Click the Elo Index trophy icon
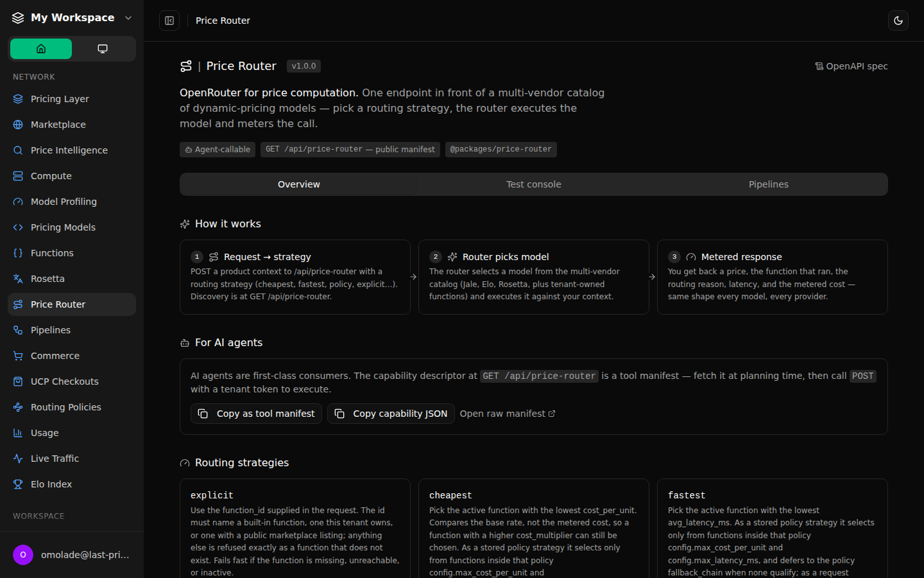924x578 pixels. pyautogui.click(x=18, y=484)
